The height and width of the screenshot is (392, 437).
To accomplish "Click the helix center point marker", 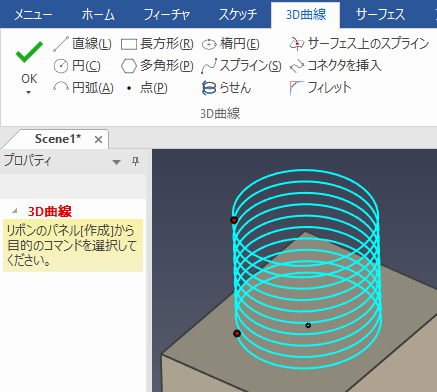I will click(308, 325).
